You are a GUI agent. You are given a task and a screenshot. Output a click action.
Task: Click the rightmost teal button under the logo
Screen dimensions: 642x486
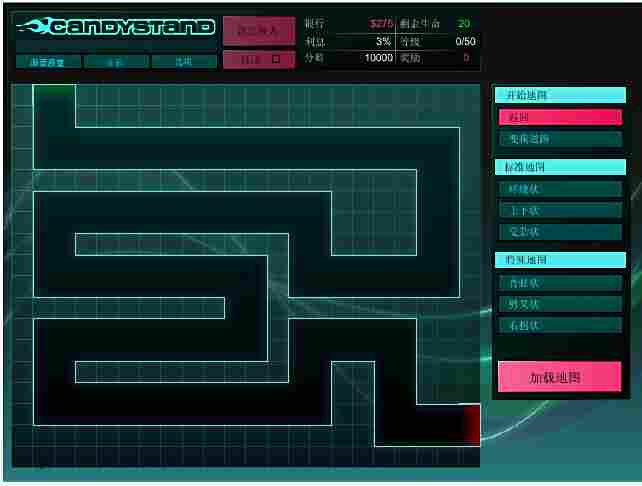point(184,62)
